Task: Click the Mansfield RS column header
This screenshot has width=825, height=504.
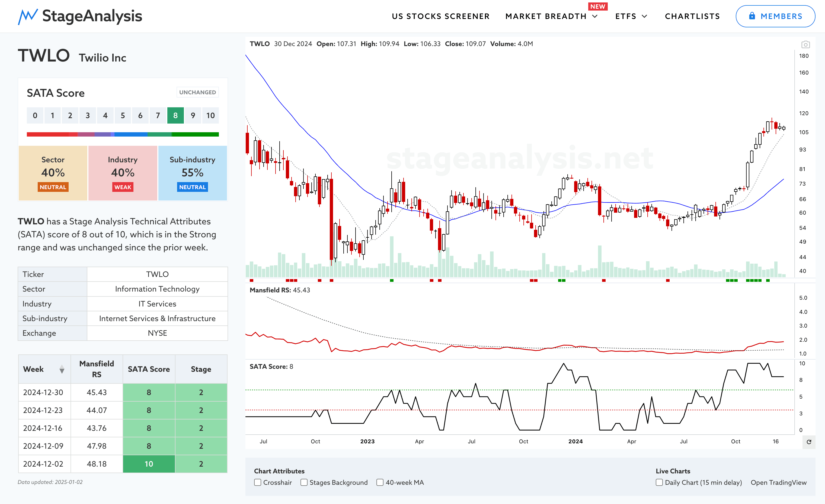Action: coord(97,369)
